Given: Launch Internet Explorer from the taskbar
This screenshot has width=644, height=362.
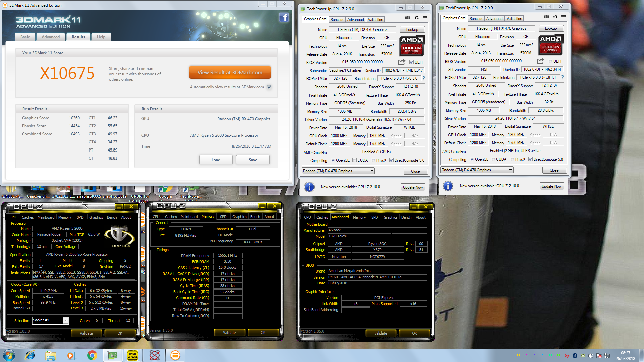Looking at the screenshot, I should pos(30,355).
